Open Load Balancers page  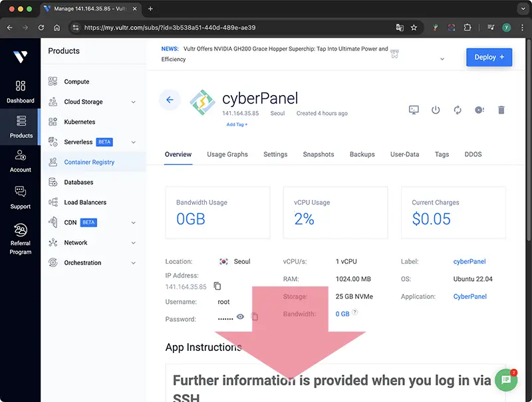[85, 203]
